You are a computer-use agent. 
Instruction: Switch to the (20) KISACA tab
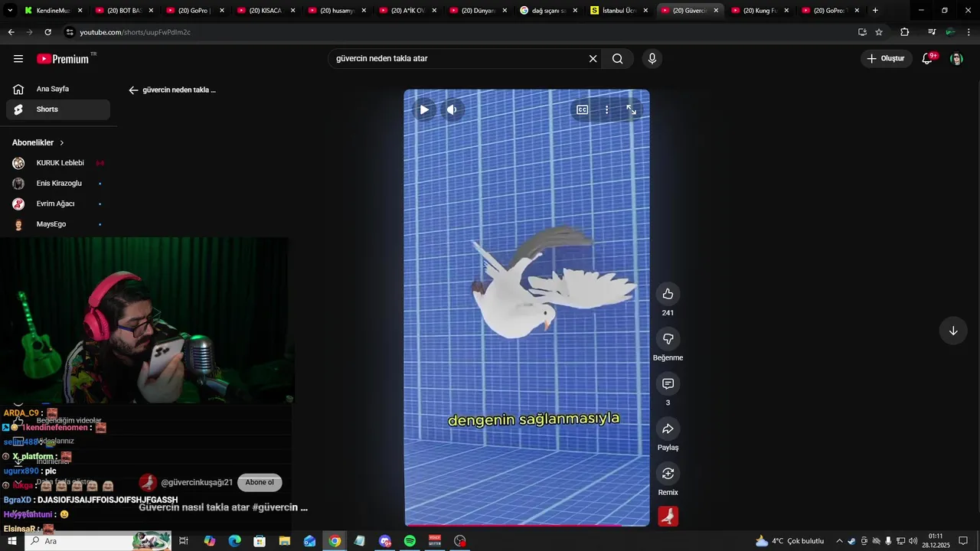[x=265, y=11]
